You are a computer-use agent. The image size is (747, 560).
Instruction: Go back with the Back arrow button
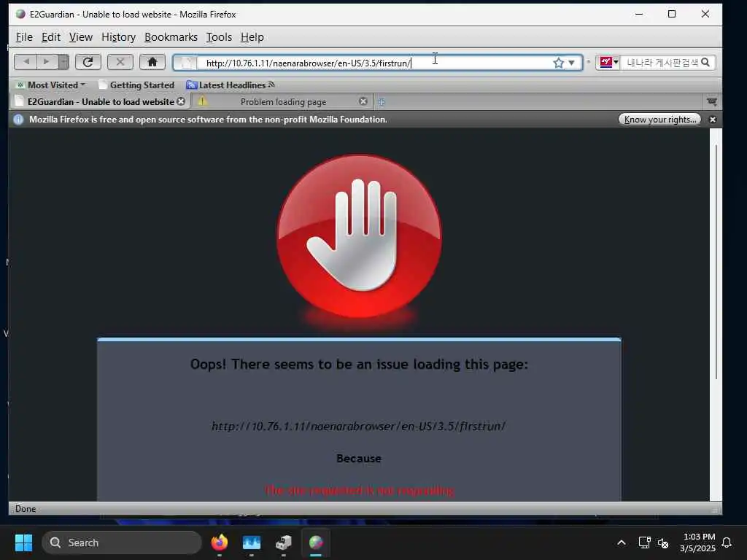point(26,62)
